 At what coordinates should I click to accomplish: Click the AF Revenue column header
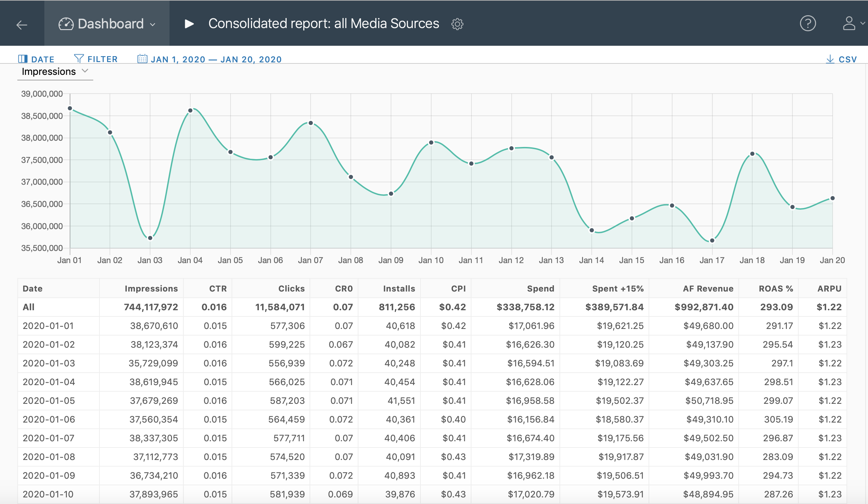708,288
